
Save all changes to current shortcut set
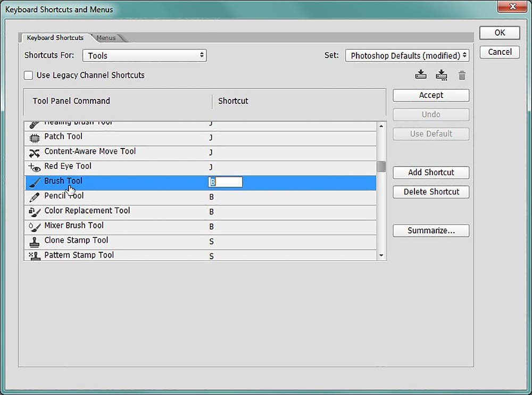[x=421, y=75]
